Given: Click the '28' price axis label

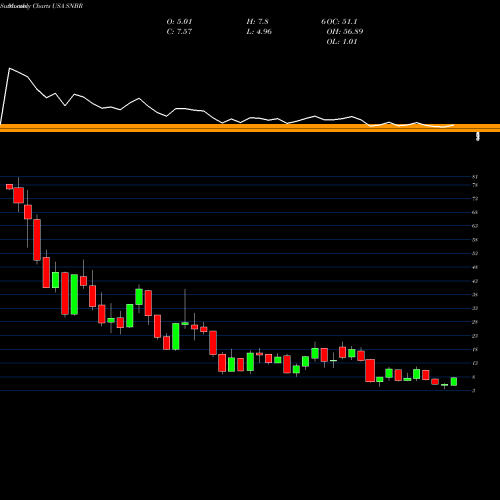Looking at the screenshot, I should (475, 322).
